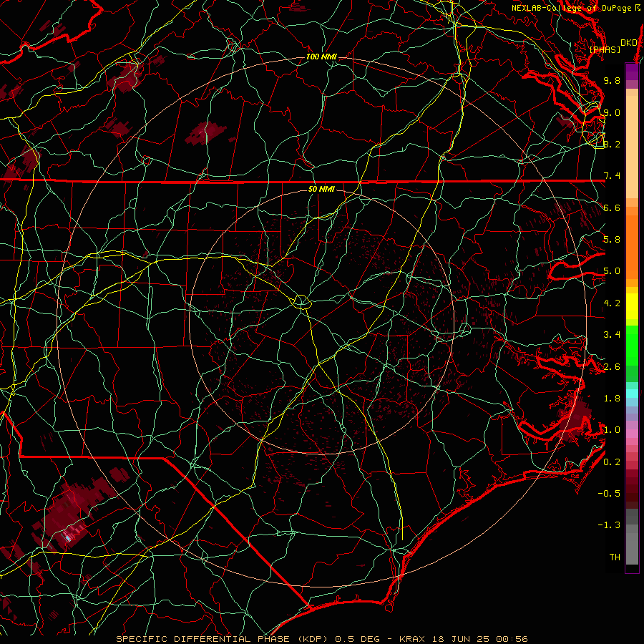Click the 2.6 value on color scale
The width and height of the screenshot is (644, 644).
(x=612, y=367)
